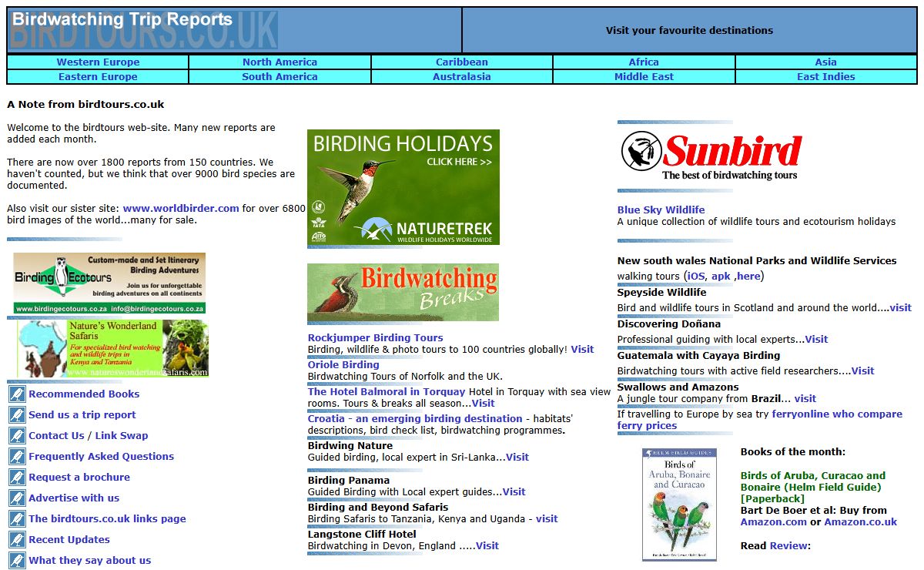Screen dimensions: 924x570
Task: Click the bird icon beside Frequently Asked Questions
Action: [x=17, y=457]
